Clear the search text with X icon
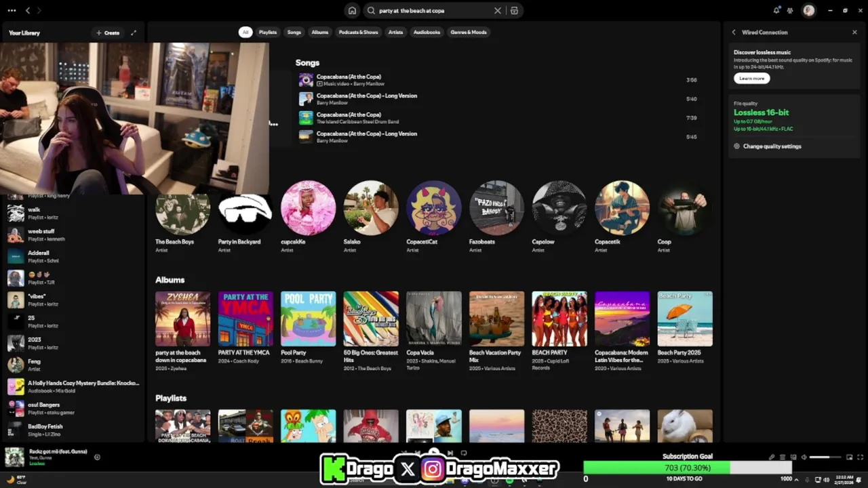Screen dimensions: 868x488 pos(498,11)
